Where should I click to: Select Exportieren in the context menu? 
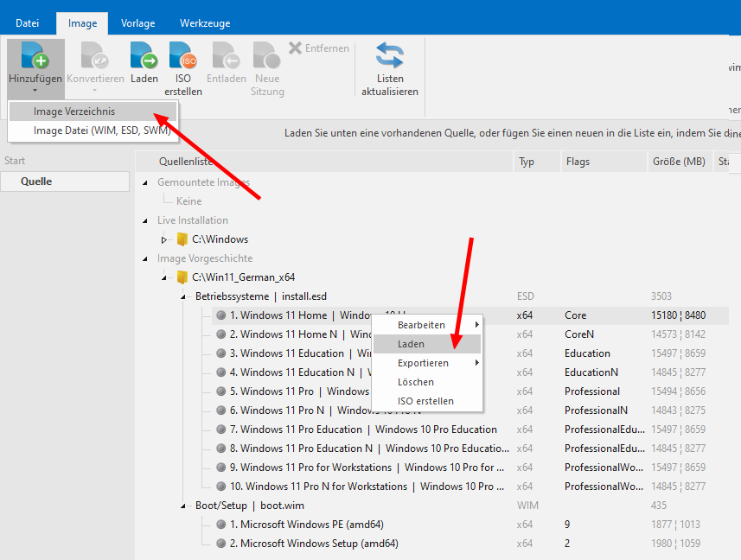pyautogui.click(x=427, y=363)
